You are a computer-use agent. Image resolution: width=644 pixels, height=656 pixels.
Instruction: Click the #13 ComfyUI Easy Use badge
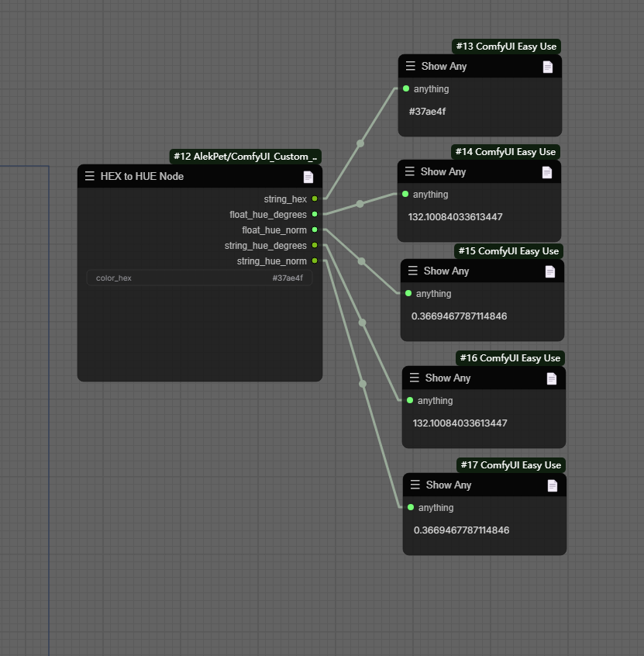point(506,47)
